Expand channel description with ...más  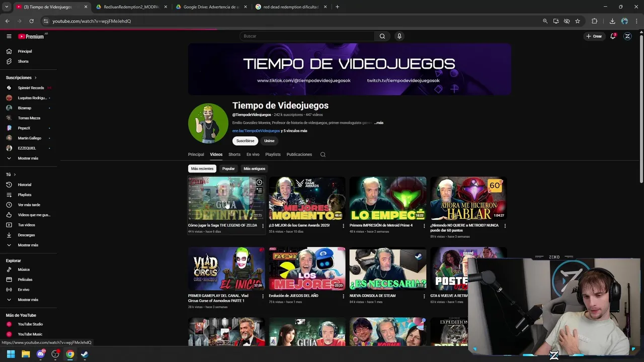coord(379,123)
